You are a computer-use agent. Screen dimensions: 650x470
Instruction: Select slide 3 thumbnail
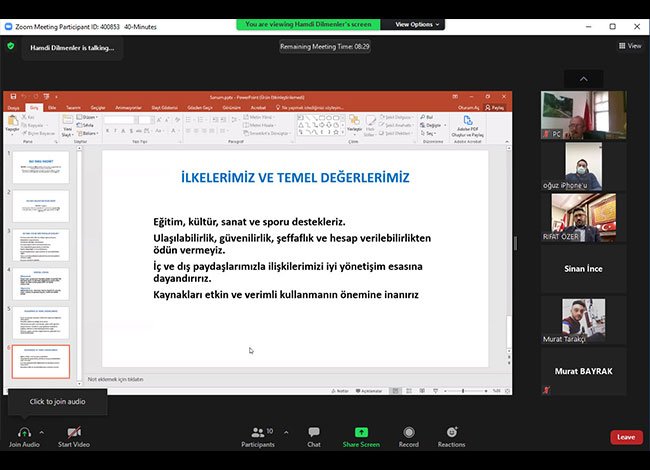click(x=41, y=245)
